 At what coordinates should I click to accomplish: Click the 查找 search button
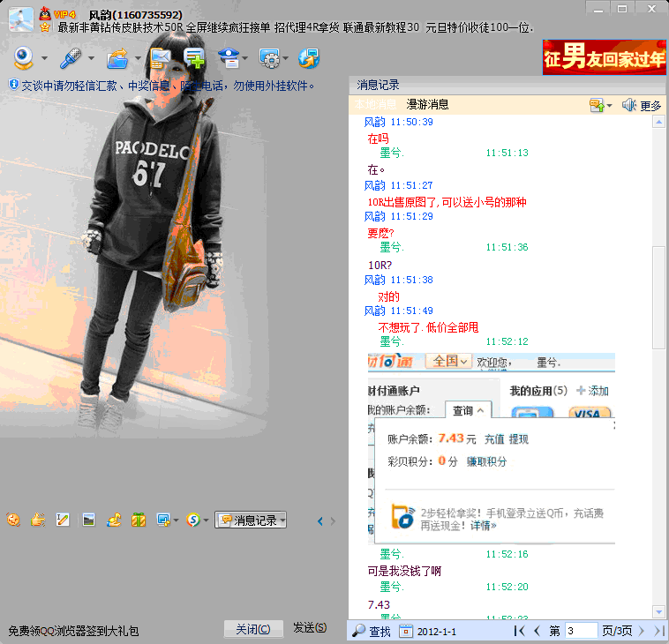click(x=372, y=631)
